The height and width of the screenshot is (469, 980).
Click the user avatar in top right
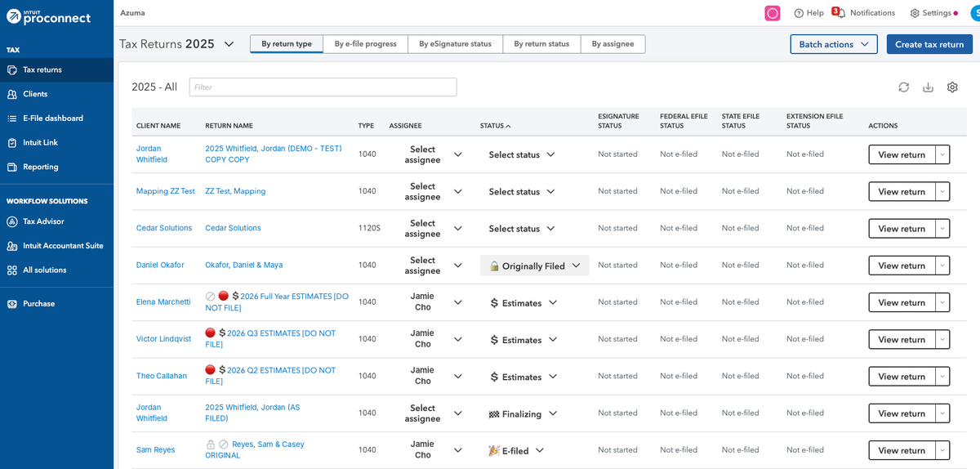[x=975, y=13]
